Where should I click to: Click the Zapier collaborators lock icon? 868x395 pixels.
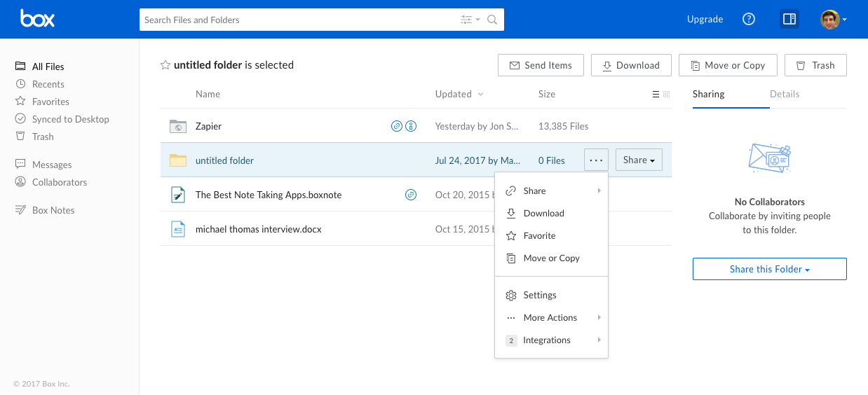point(412,126)
